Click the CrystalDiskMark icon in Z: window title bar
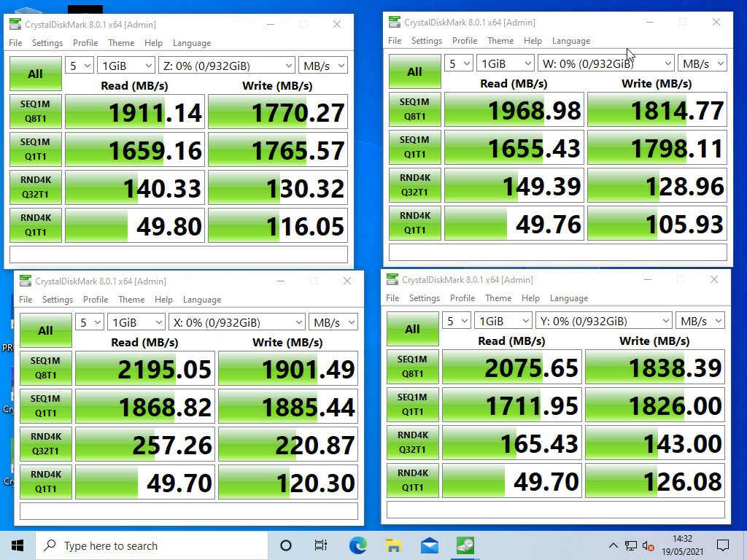Image resolution: width=747 pixels, height=560 pixels. click(x=15, y=24)
